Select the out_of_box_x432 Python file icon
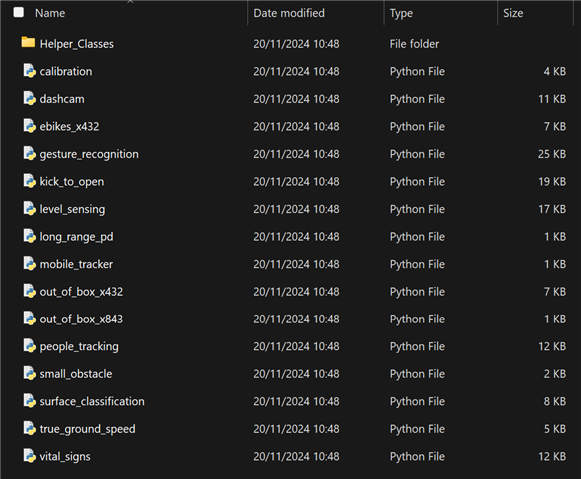The width and height of the screenshot is (581, 479). [x=29, y=291]
